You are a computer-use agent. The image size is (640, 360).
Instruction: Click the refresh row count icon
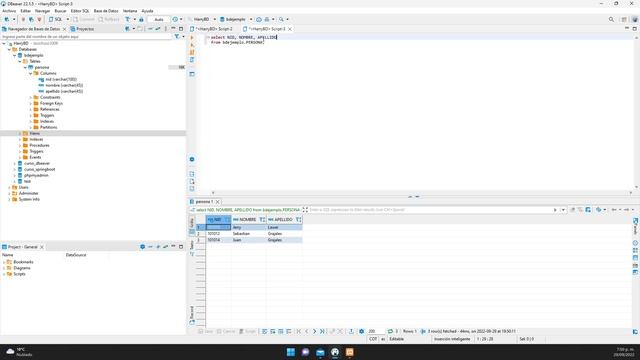coord(390,331)
